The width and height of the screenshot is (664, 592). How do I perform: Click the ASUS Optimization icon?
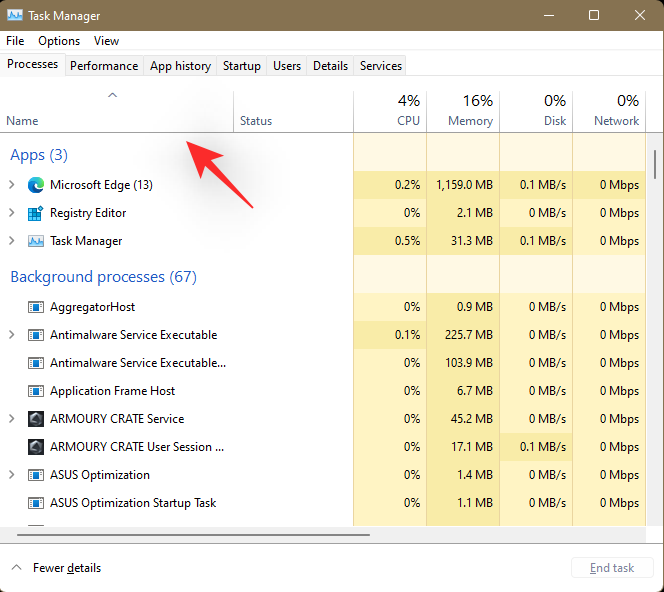36,475
